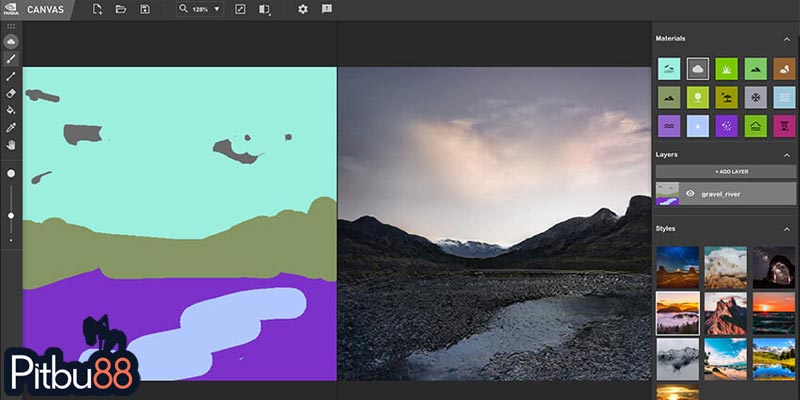Pick the brown rocks material
The image size is (800, 400).
click(x=784, y=69)
